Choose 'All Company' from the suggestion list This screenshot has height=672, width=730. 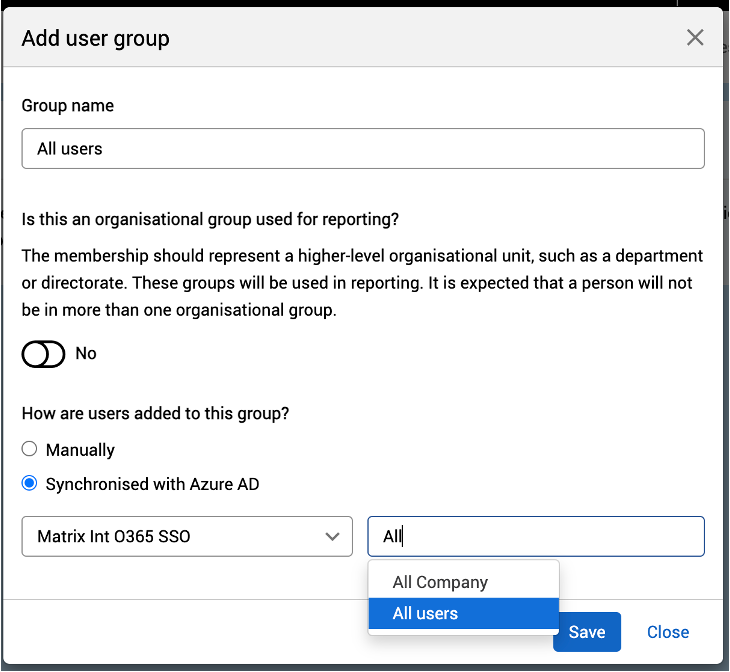point(440,582)
